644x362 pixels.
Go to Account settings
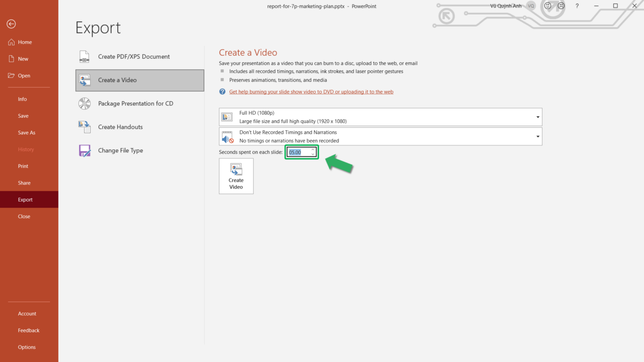pyautogui.click(x=27, y=313)
